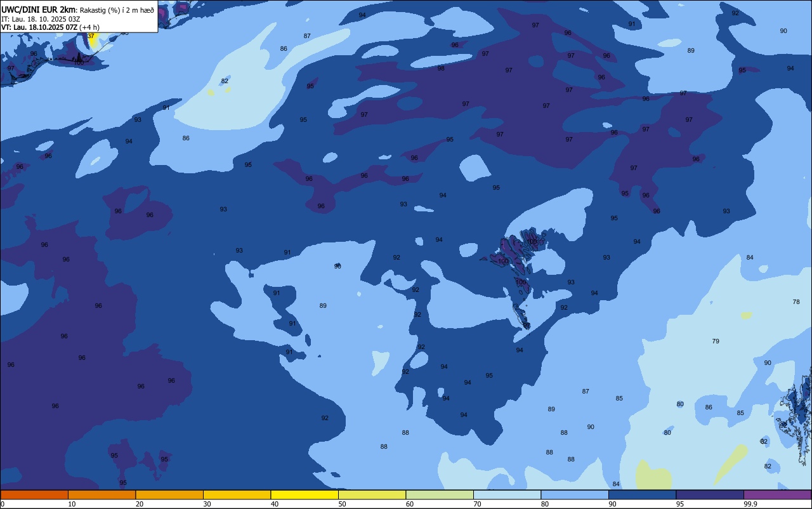
Task: Pick the 50–60 pale yellow-green legend swatch
Action: [x=372, y=494]
